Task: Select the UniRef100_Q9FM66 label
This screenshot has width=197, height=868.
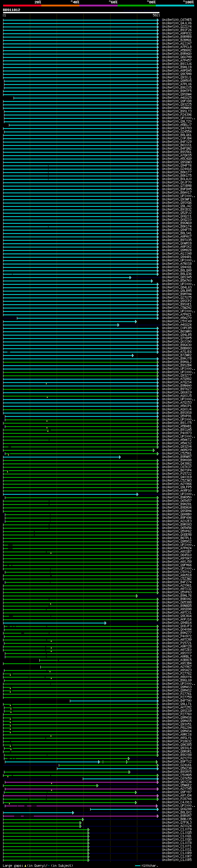Action: (x=176, y=565)
